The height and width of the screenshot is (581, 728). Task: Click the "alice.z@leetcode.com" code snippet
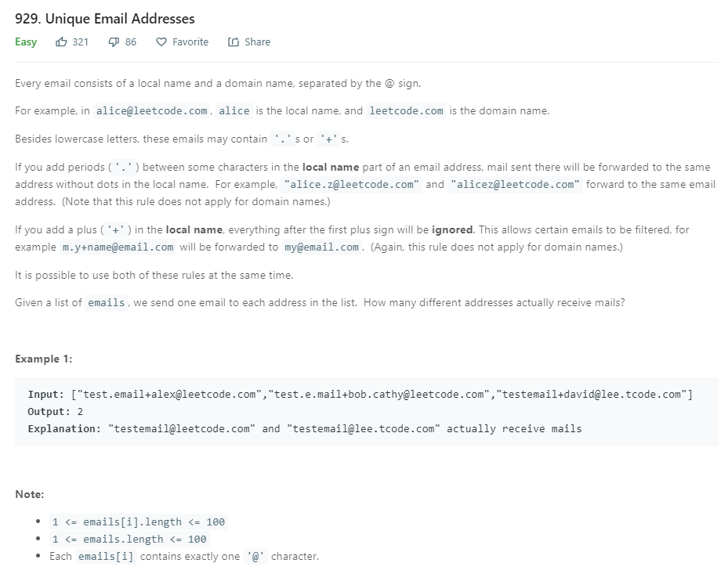352,185
